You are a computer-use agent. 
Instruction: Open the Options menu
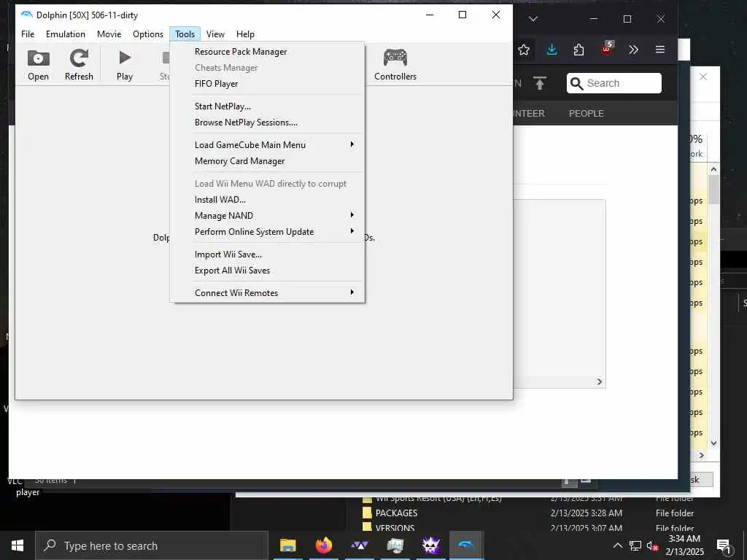click(148, 34)
